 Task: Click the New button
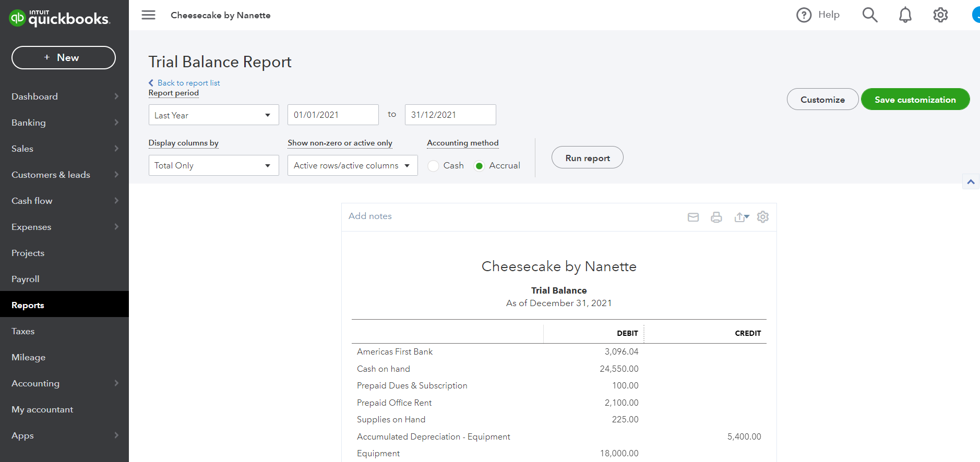(x=64, y=57)
